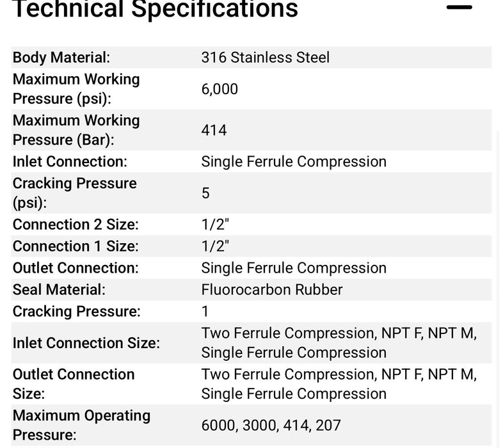This screenshot has height=448, width=503.
Task: Click the Inlet Connection row label
Action: tap(70, 161)
